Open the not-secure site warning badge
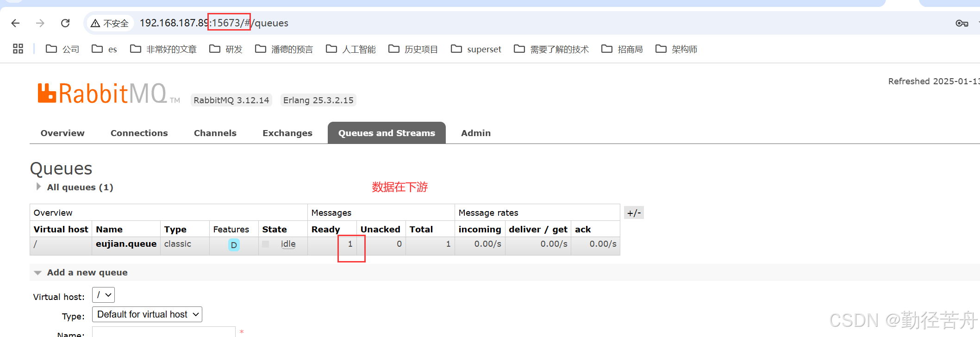 (x=110, y=23)
